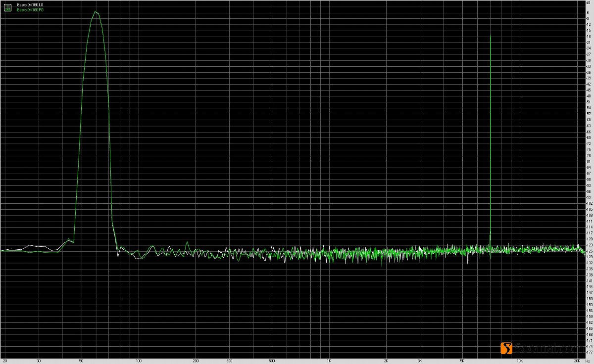Click the 500 frequency label at the bottom

click(272, 360)
